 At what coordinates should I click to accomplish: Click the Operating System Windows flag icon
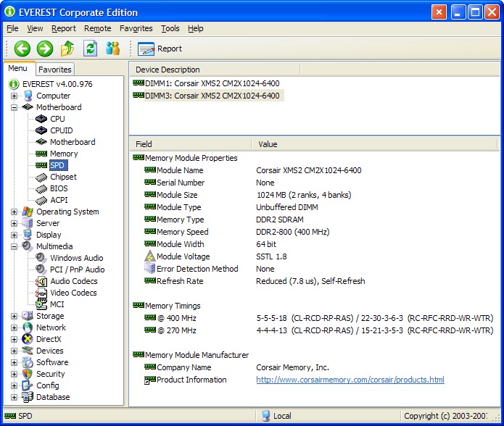pos(28,212)
